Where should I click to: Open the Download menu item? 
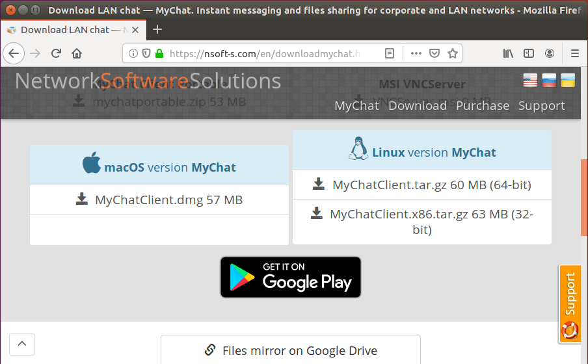point(418,106)
